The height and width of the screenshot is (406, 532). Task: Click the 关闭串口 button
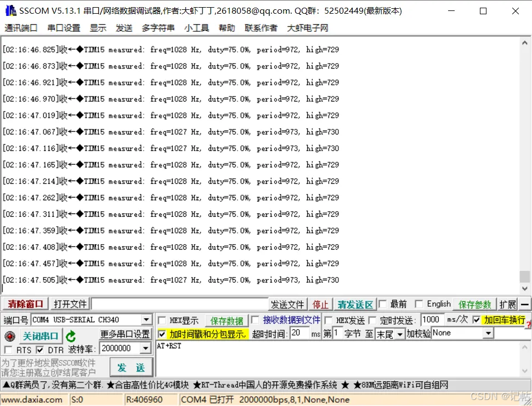(x=41, y=336)
